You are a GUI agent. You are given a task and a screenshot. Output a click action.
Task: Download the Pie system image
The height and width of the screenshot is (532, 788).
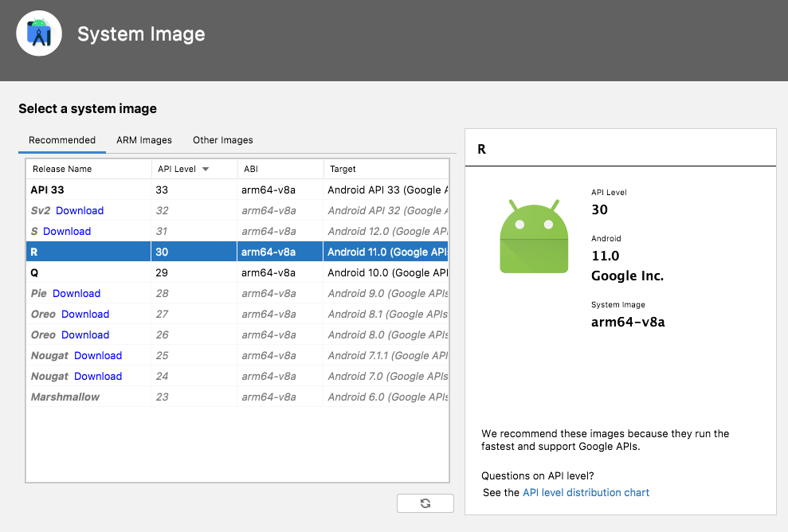point(76,293)
